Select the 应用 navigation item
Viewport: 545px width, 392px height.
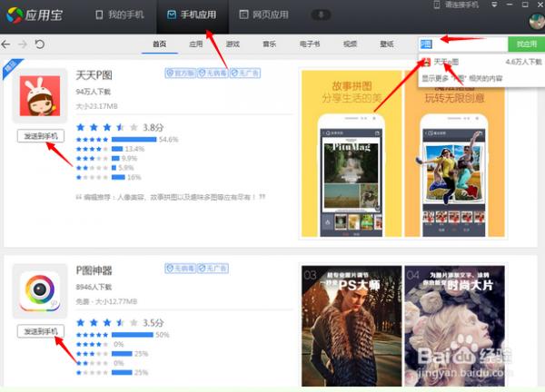click(196, 44)
